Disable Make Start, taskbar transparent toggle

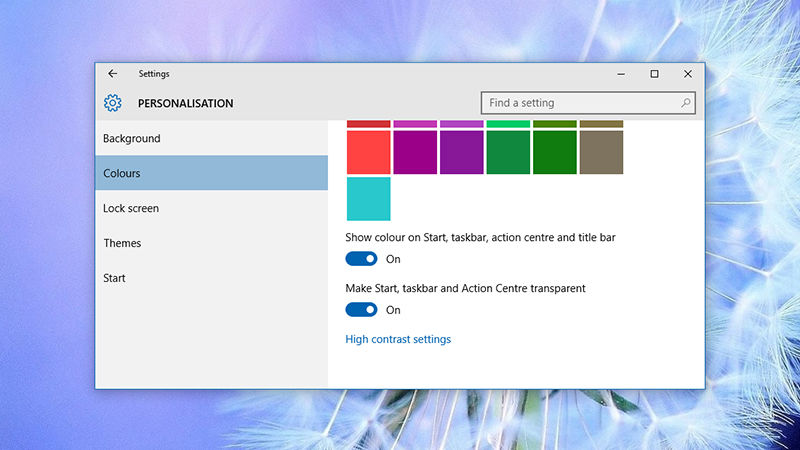click(x=361, y=310)
